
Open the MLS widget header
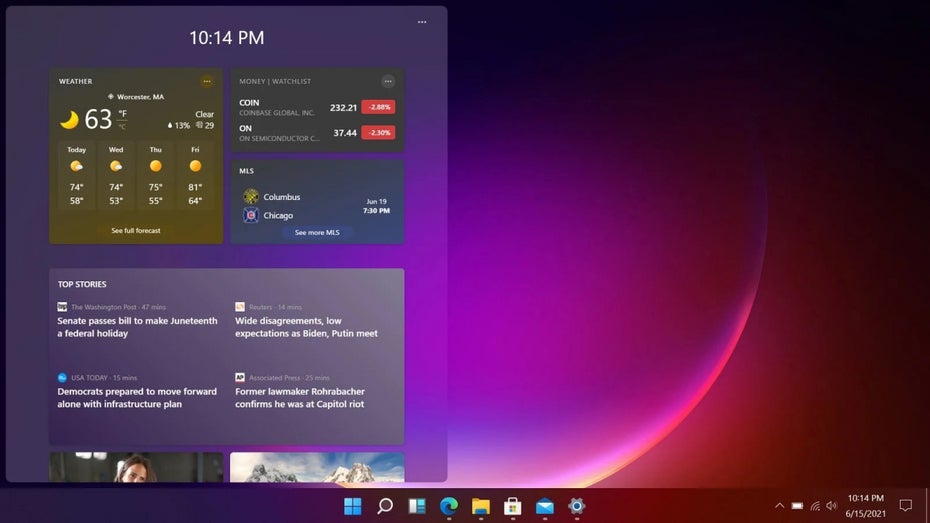(x=247, y=171)
